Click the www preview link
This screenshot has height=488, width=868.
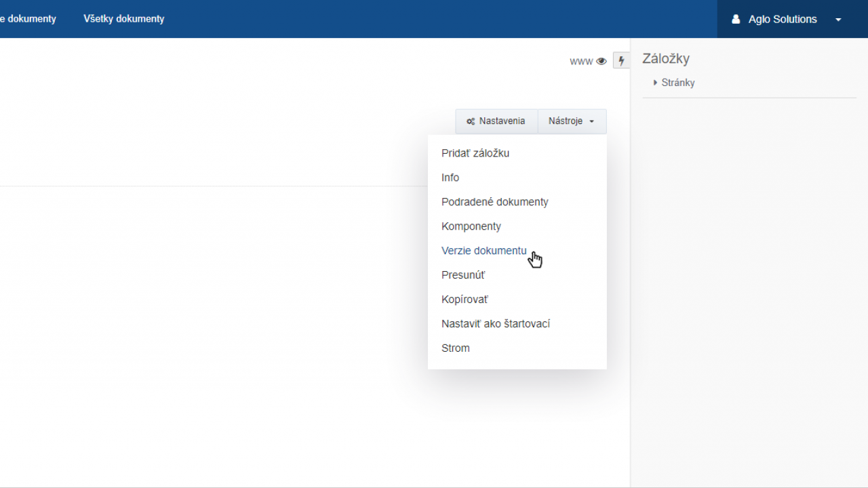click(581, 61)
